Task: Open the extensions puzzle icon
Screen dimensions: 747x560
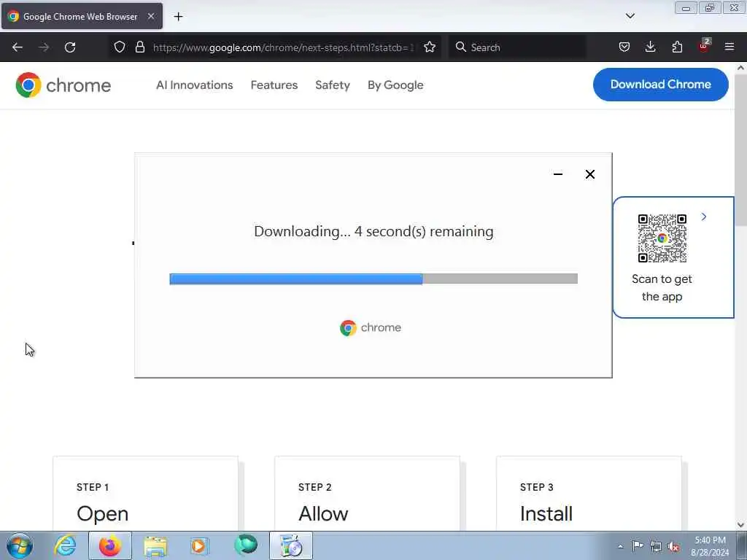Action: pyautogui.click(x=677, y=47)
